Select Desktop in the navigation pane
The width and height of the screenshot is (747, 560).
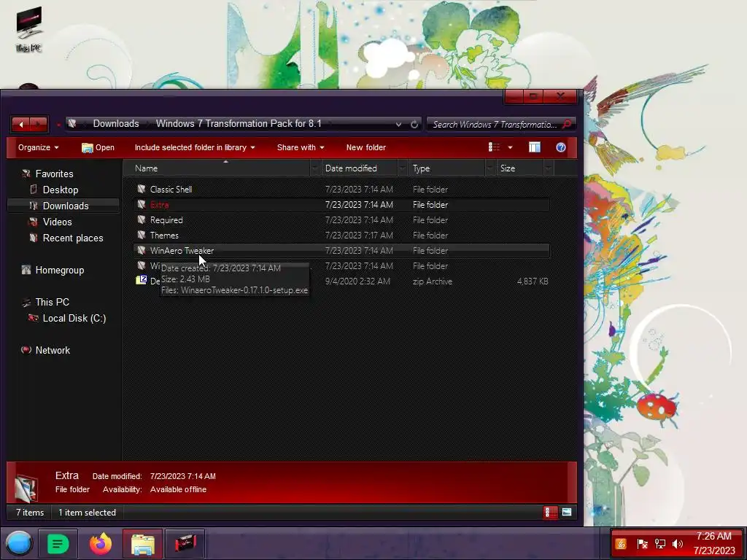(x=61, y=190)
